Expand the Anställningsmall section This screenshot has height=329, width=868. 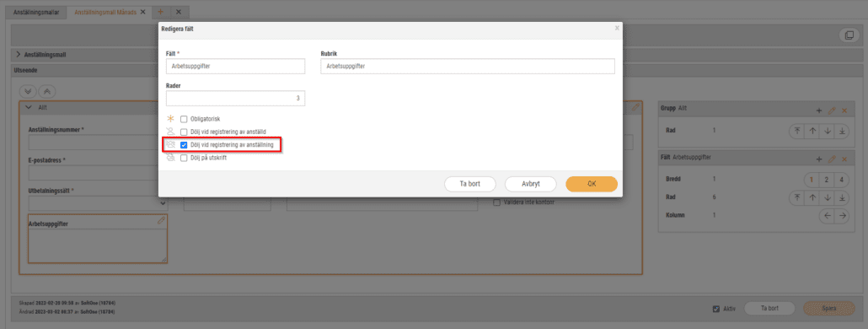click(19, 55)
